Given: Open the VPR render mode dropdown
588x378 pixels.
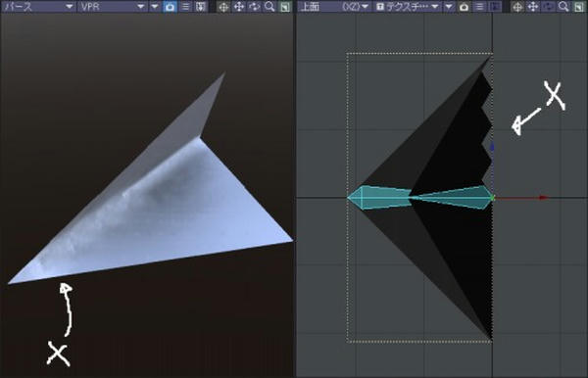Looking at the screenshot, I should [x=112, y=7].
